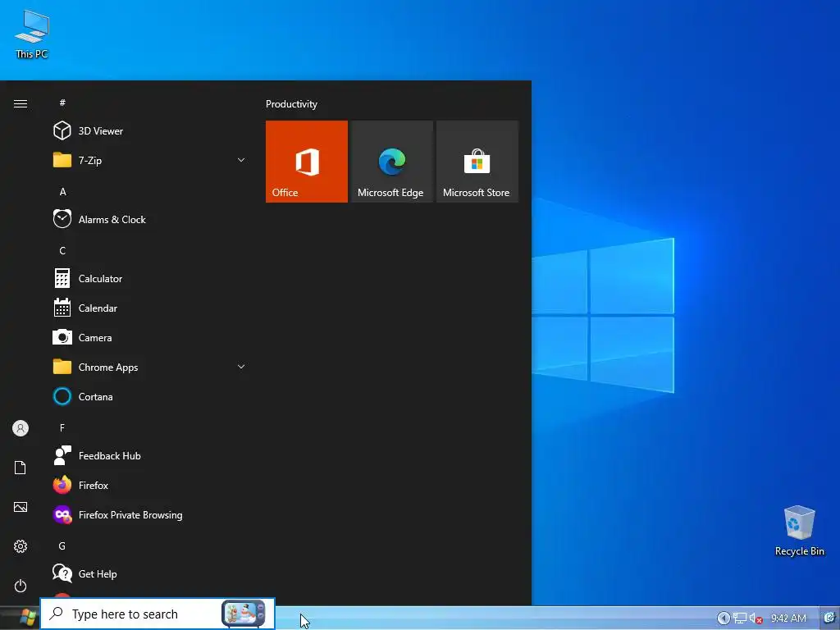
Task: Show hidden tray icons arrow
Action: click(x=724, y=619)
